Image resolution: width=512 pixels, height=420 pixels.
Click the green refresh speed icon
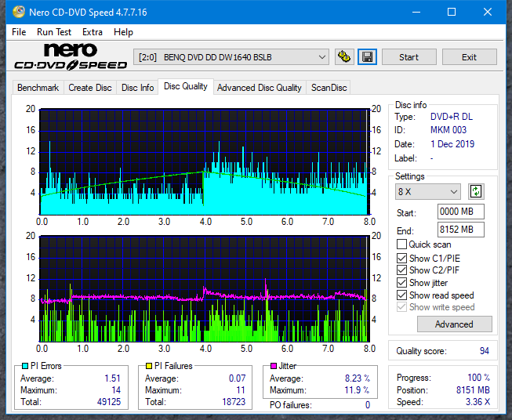475,191
